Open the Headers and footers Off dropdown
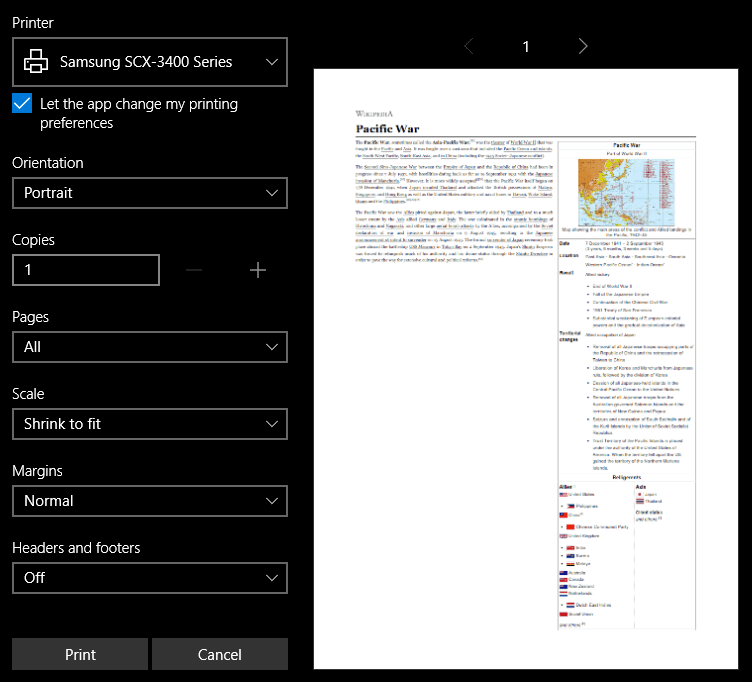Screen dimensions: 752x682 [x=150, y=578]
